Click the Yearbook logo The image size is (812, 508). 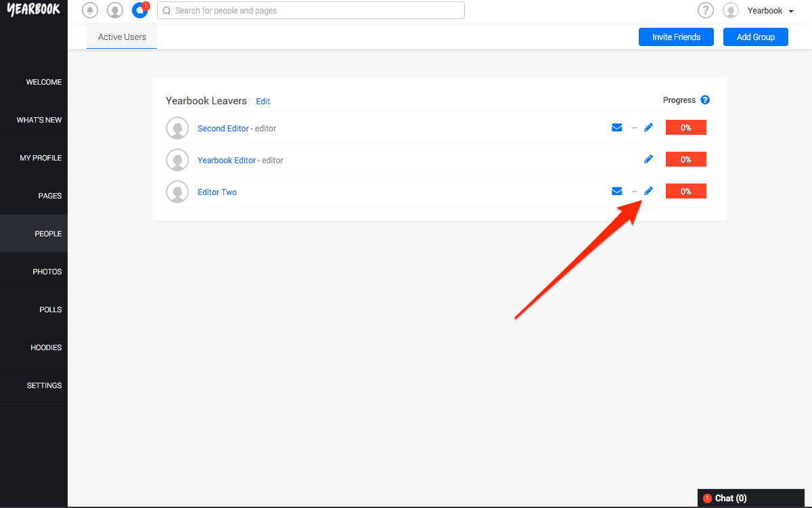coord(33,9)
